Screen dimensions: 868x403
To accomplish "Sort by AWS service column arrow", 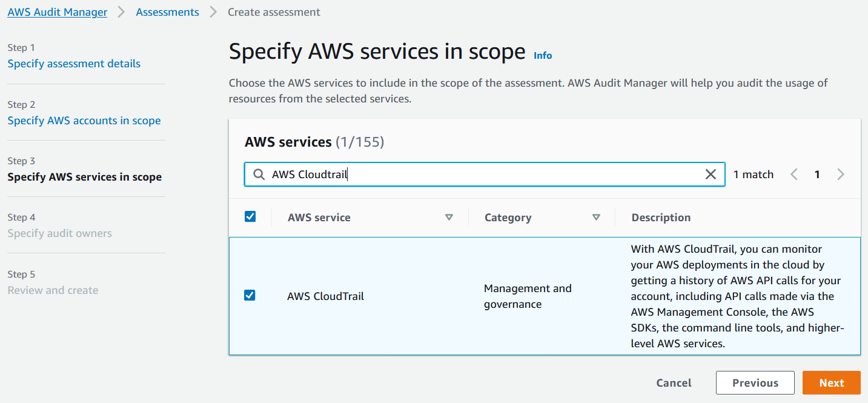I will click(449, 218).
